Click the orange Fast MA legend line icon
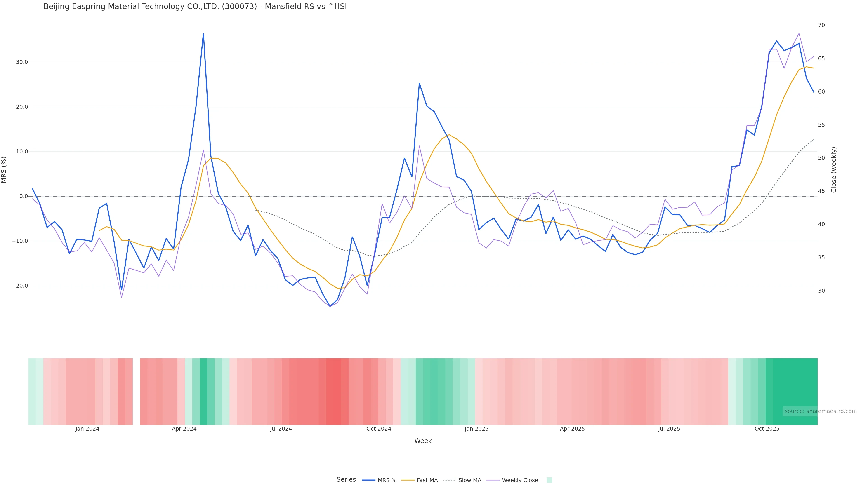This screenshot has width=868, height=488. pos(408,480)
